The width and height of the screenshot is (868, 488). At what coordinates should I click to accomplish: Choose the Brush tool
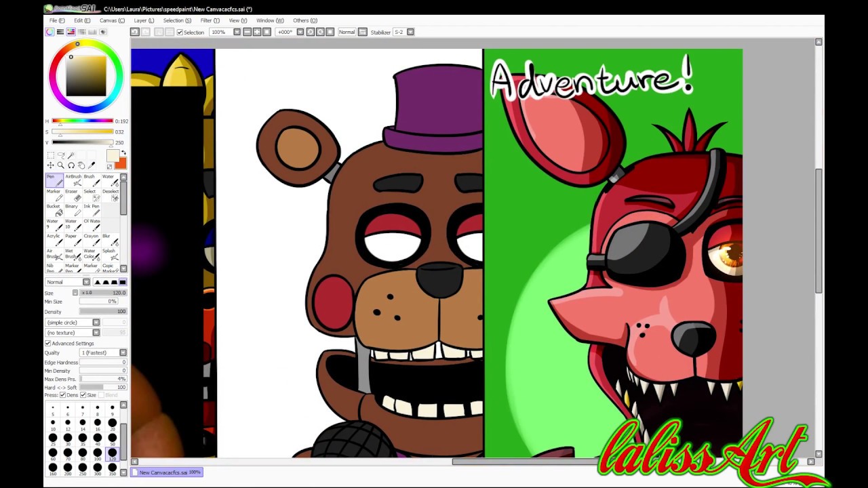tap(92, 181)
